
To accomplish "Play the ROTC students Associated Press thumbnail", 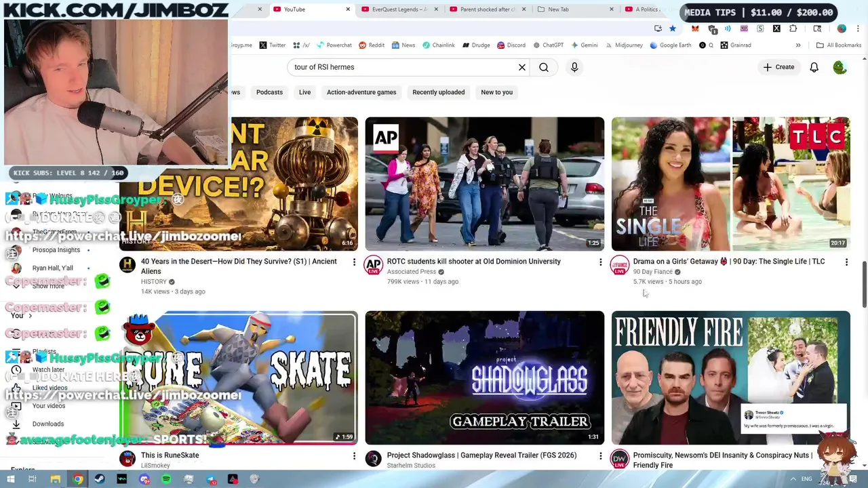I will coord(484,184).
